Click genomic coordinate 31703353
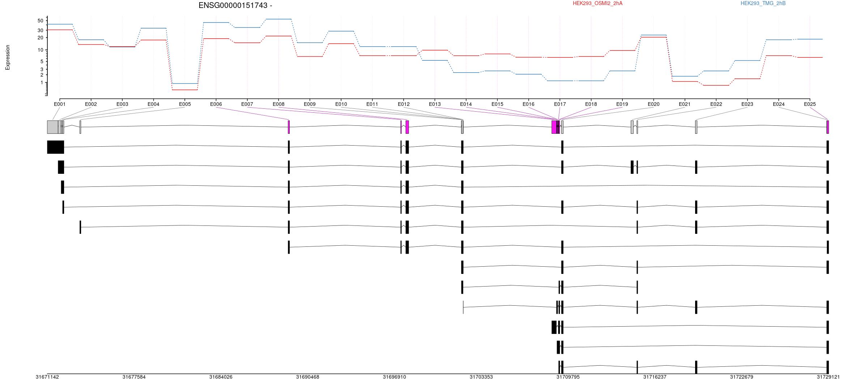This screenshot has height=383, width=868. point(481,377)
